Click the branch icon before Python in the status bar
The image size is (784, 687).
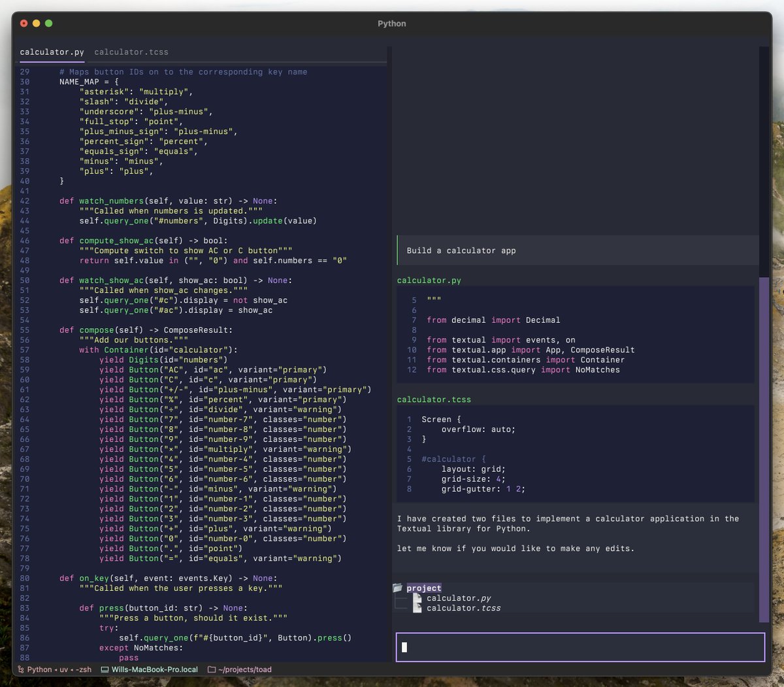(21, 669)
